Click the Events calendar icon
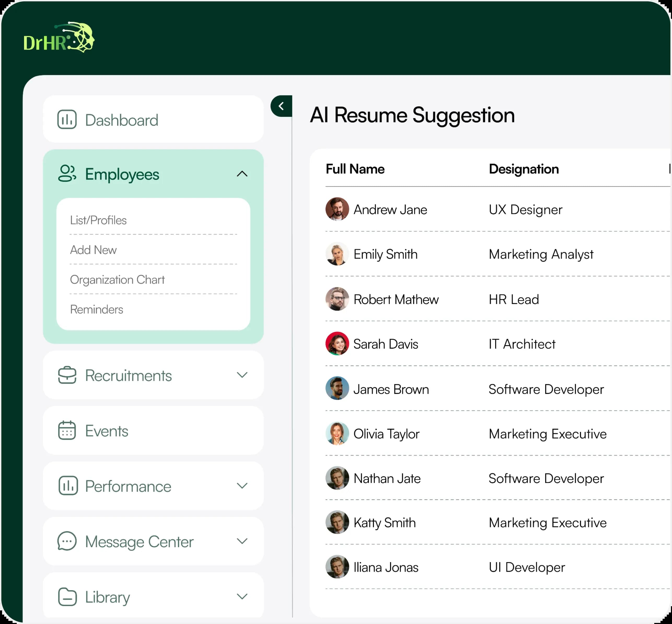This screenshot has height=624, width=672. coord(67,430)
